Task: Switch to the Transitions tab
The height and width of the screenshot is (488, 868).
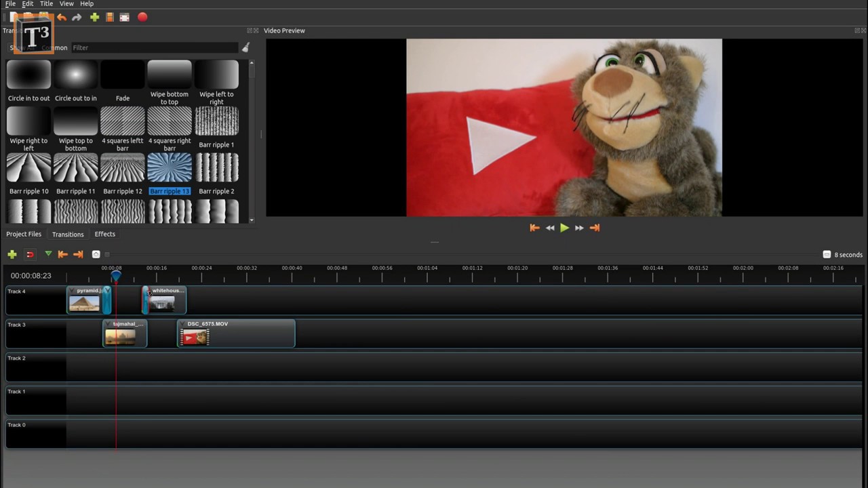Action: [68, 235]
